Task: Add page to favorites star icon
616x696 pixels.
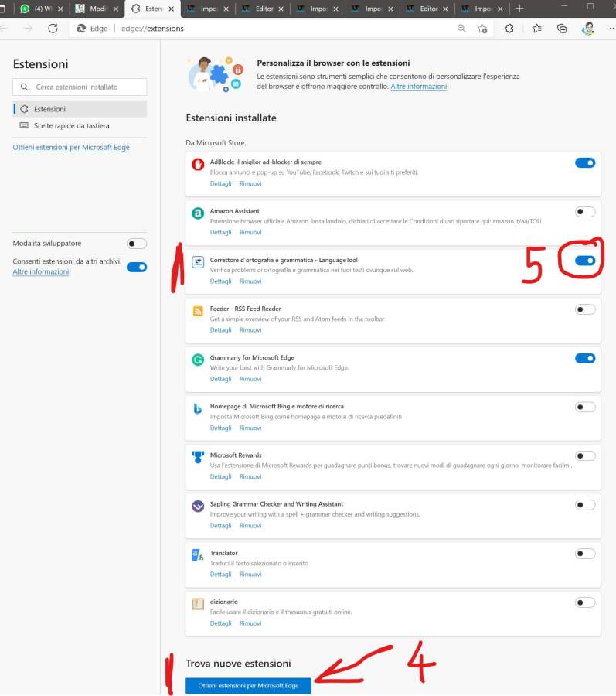Action: 482,29
